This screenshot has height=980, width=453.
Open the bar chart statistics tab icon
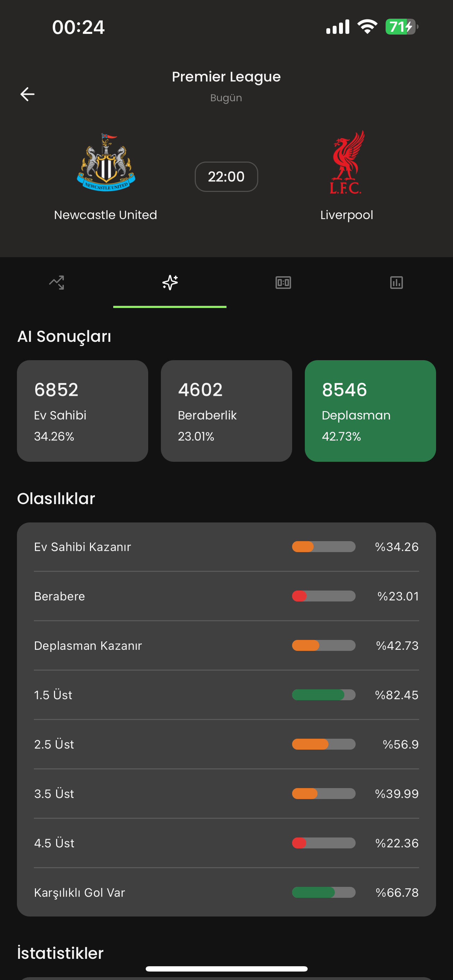tap(396, 283)
